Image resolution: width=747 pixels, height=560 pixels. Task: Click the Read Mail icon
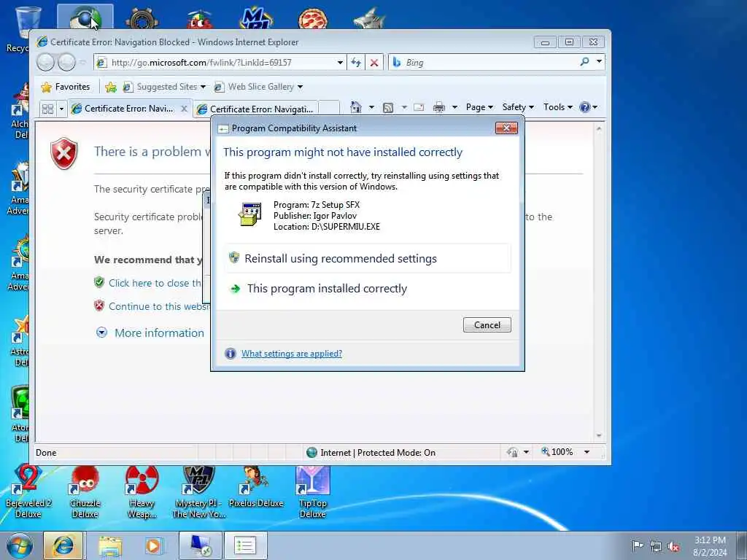click(x=419, y=107)
